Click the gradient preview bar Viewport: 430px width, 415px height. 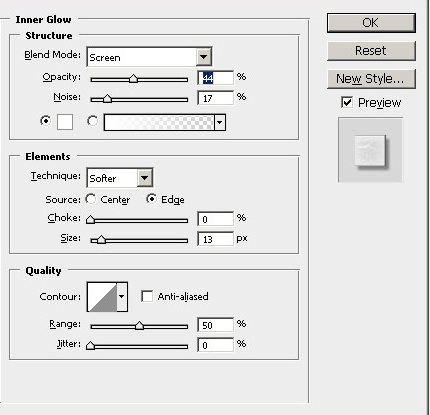[159, 122]
